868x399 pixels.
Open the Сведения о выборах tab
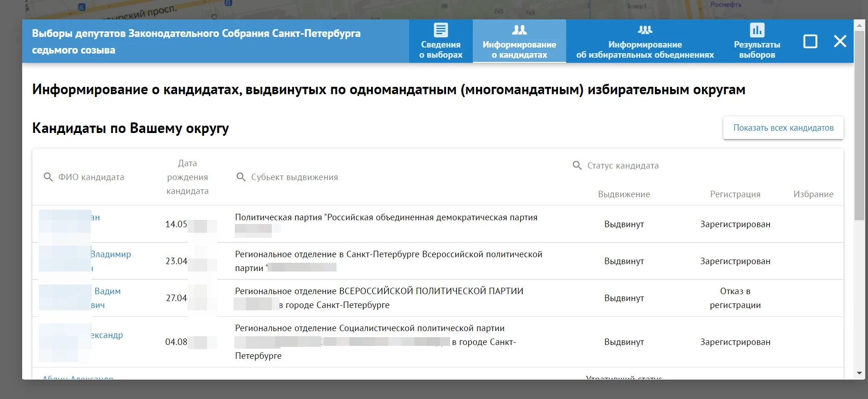point(440,41)
